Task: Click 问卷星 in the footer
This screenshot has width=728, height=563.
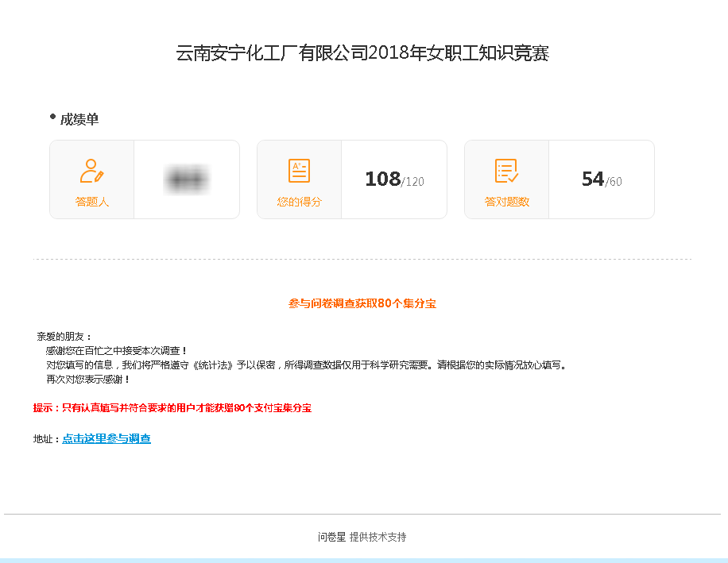Action: [x=331, y=537]
